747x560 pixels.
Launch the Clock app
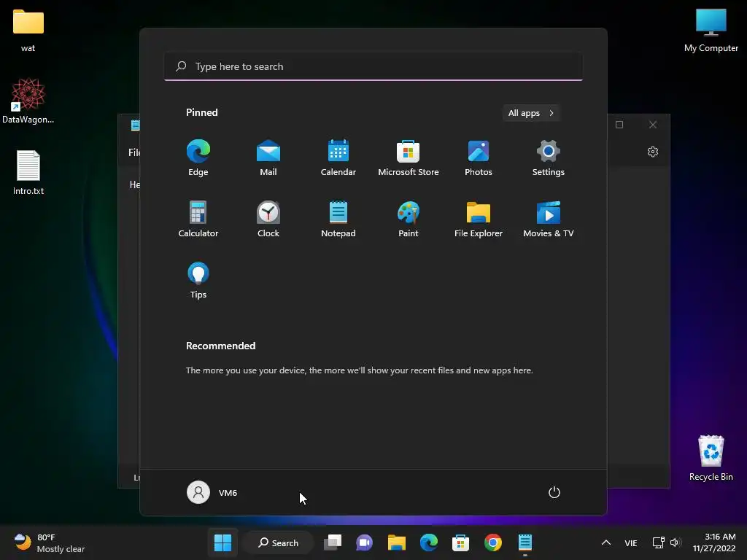coord(268,219)
